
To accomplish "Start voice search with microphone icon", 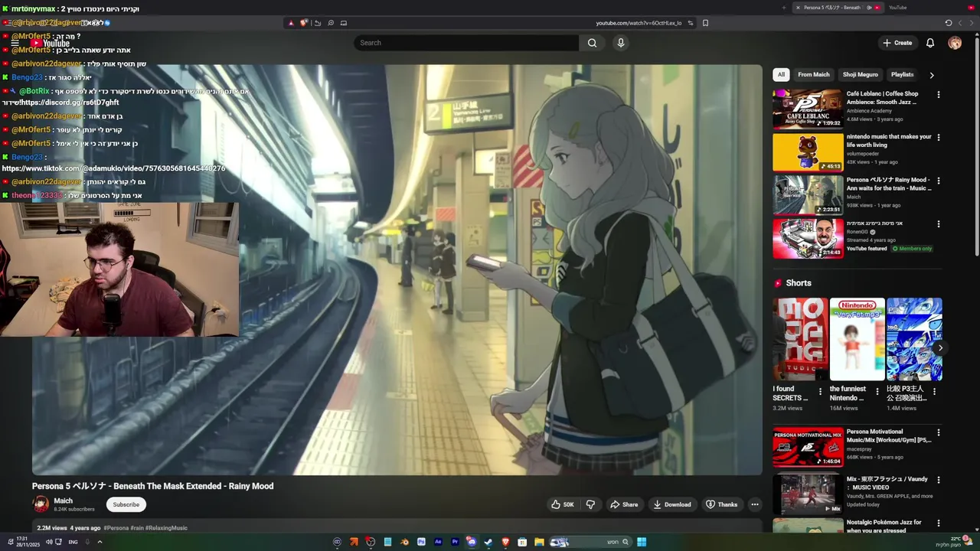I will tap(621, 43).
